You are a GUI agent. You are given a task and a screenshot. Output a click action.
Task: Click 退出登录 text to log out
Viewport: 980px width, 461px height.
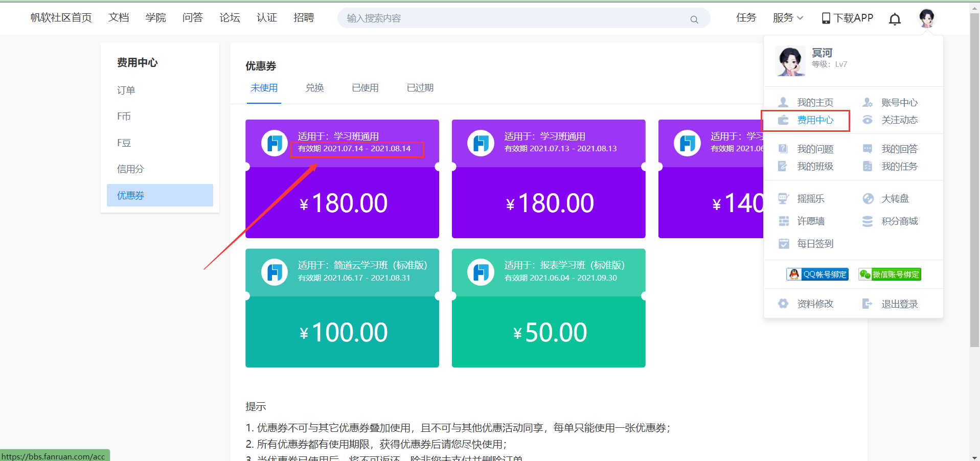(900, 304)
